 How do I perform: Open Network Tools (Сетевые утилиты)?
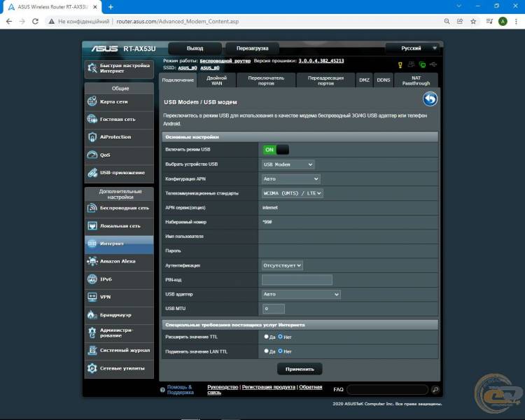(119, 368)
